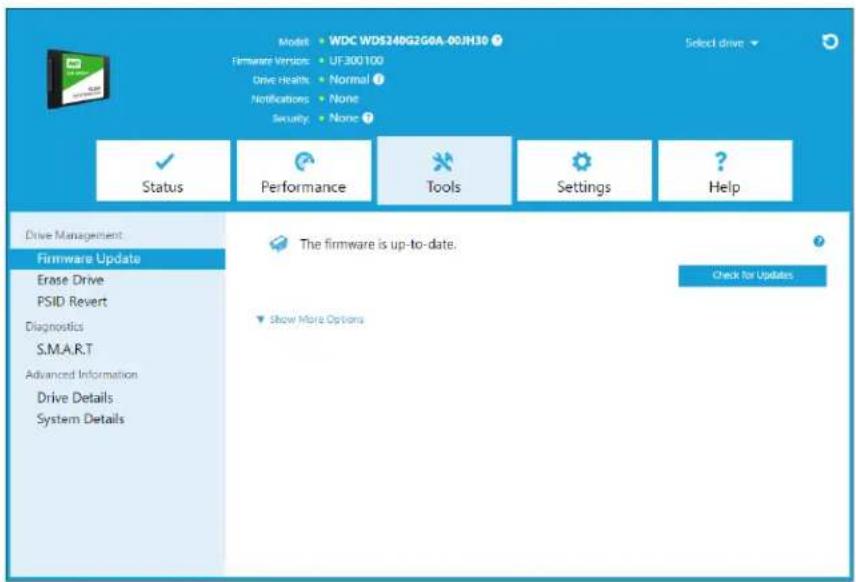This screenshot has height=582, width=856.
Task: Open the Select drive dropdown
Action: coord(722,43)
